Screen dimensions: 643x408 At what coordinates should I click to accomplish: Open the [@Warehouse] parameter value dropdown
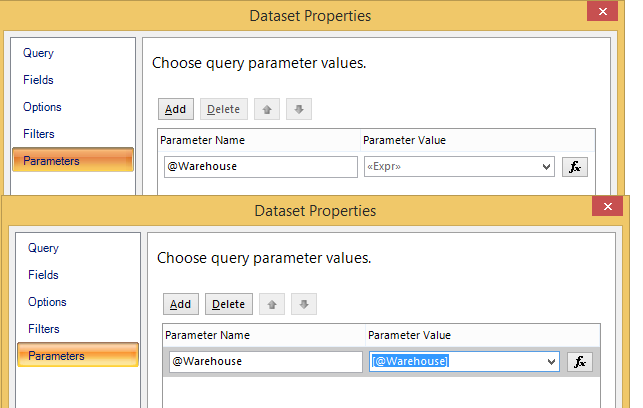551,362
